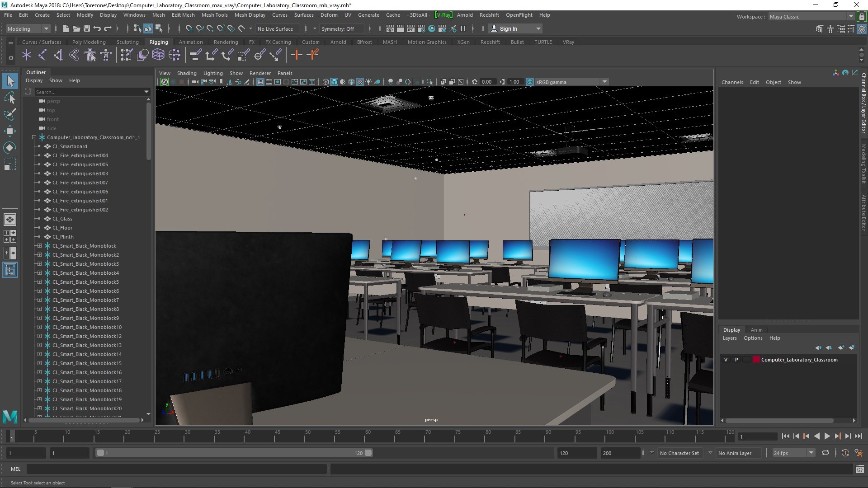The height and width of the screenshot is (488, 868).
Task: Switch to the Anim layer tab
Action: 756,330
